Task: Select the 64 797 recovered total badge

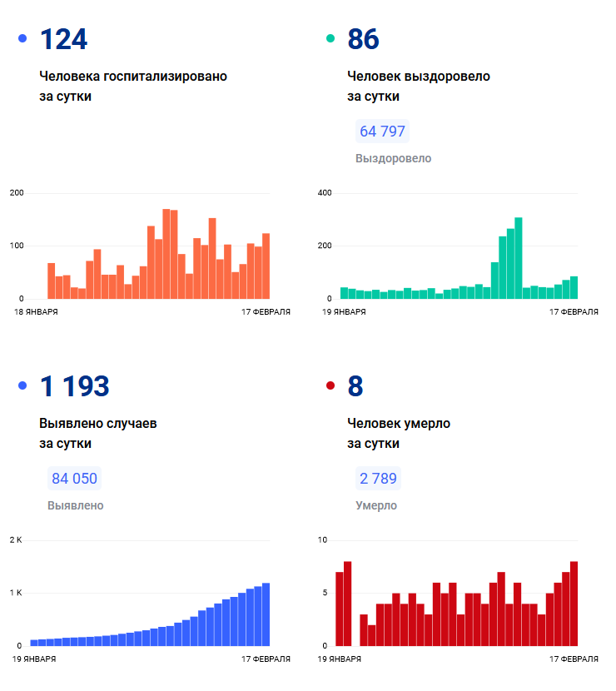Action: point(382,132)
